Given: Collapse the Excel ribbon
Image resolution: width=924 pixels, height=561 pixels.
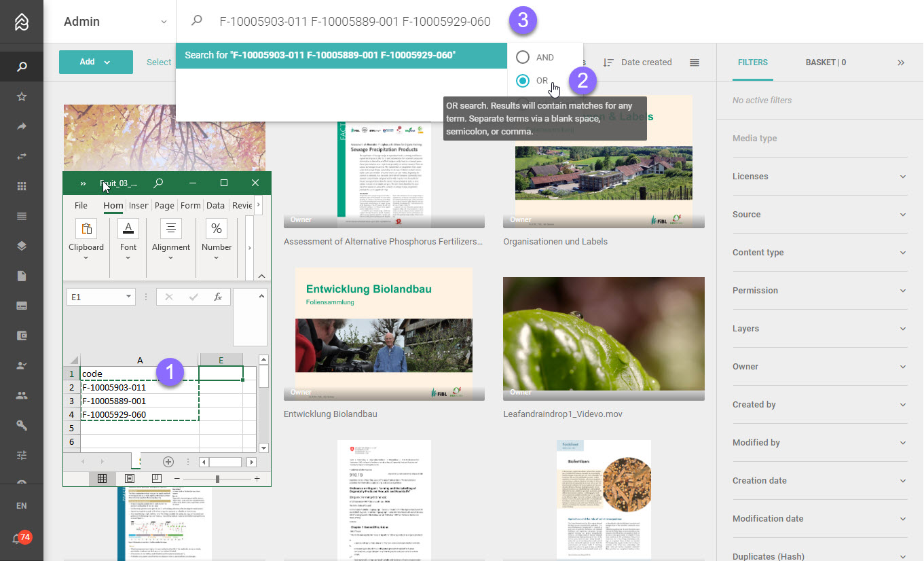Looking at the screenshot, I should pos(261,276).
